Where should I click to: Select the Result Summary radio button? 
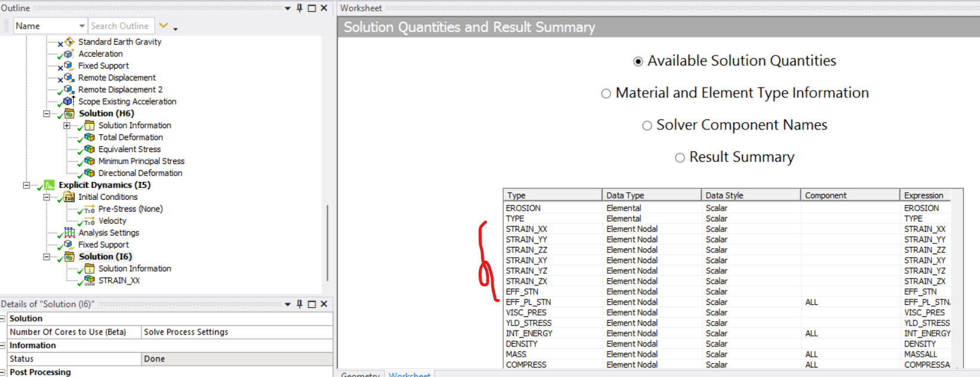coord(680,157)
